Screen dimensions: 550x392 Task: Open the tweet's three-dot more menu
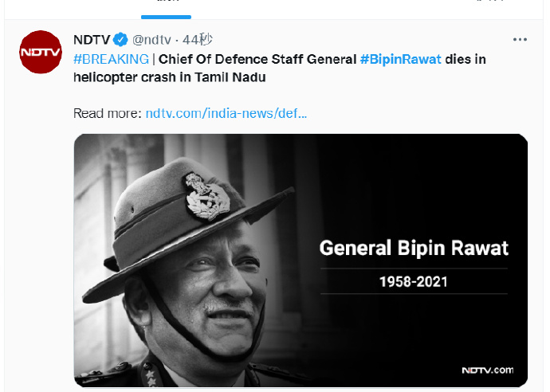(x=520, y=40)
